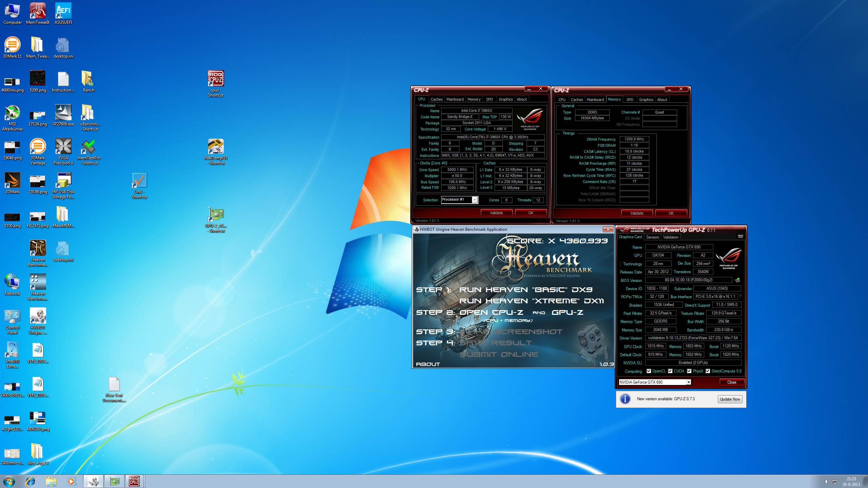
Task: Open the Control Panel desktop icon
Action: click(x=12, y=321)
